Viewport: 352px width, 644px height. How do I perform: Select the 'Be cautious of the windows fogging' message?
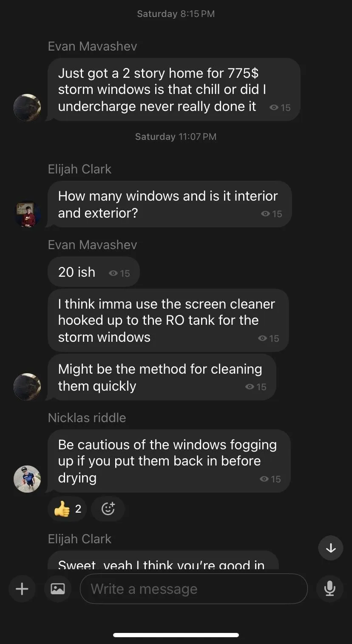click(169, 461)
